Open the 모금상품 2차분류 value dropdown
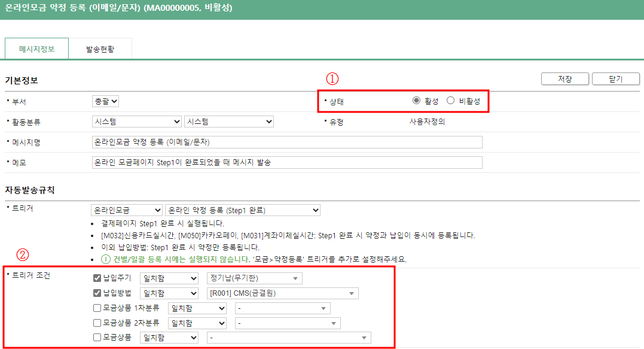 point(288,323)
